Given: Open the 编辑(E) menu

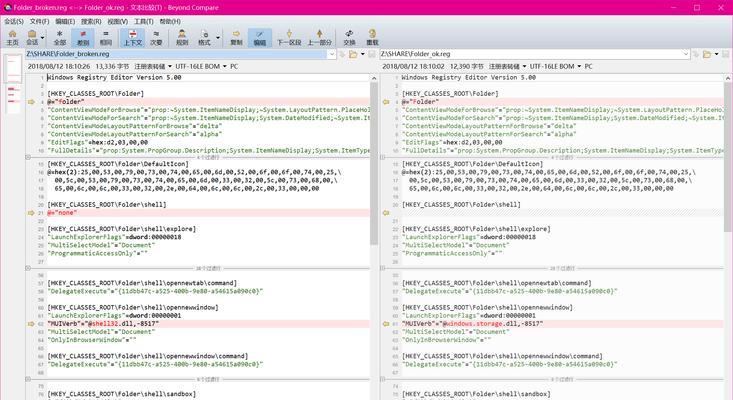Looking at the screenshot, I should (x=65, y=21).
